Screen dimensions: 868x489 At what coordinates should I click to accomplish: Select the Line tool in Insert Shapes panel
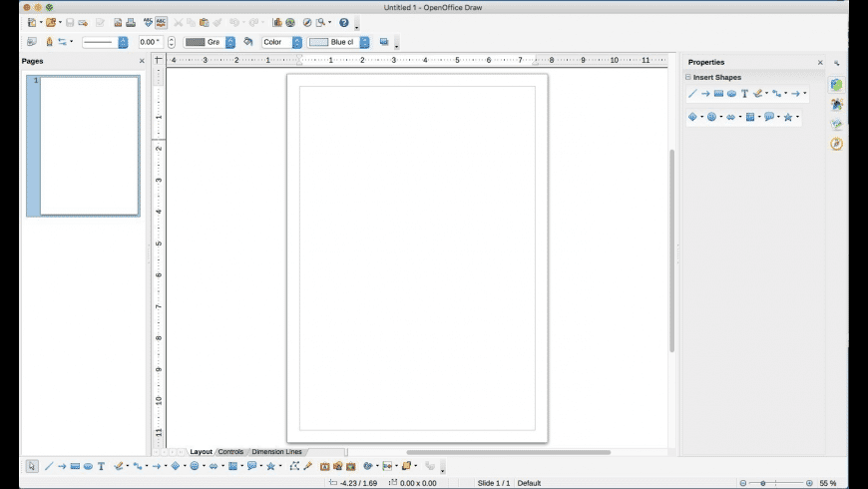(692, 94)
